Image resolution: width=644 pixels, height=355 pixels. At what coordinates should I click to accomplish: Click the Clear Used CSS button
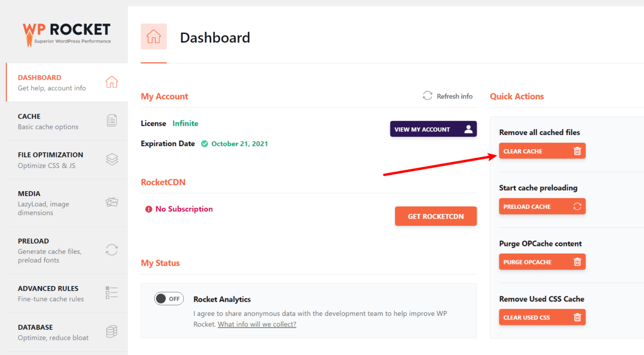542,317
